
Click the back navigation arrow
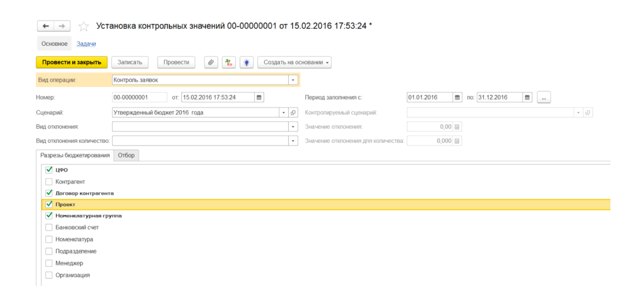click(x=46, y=26)
